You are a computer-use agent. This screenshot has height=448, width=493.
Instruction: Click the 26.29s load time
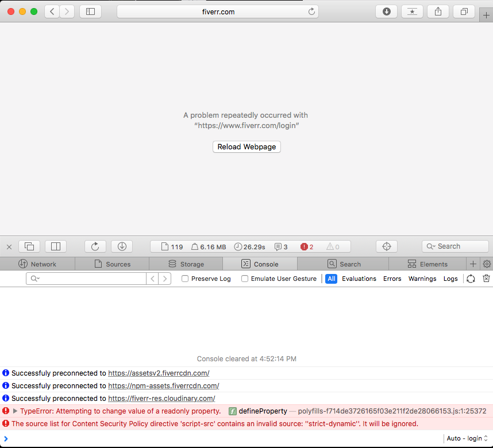(x=249, y=247)
